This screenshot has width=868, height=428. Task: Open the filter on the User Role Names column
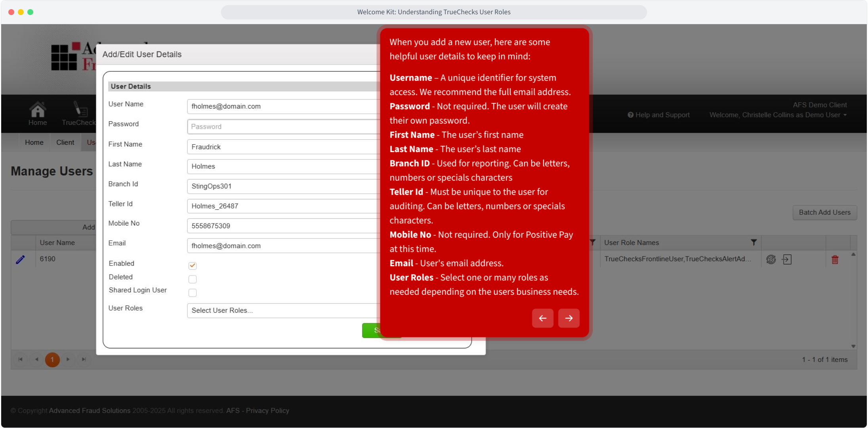pos(754,243)
